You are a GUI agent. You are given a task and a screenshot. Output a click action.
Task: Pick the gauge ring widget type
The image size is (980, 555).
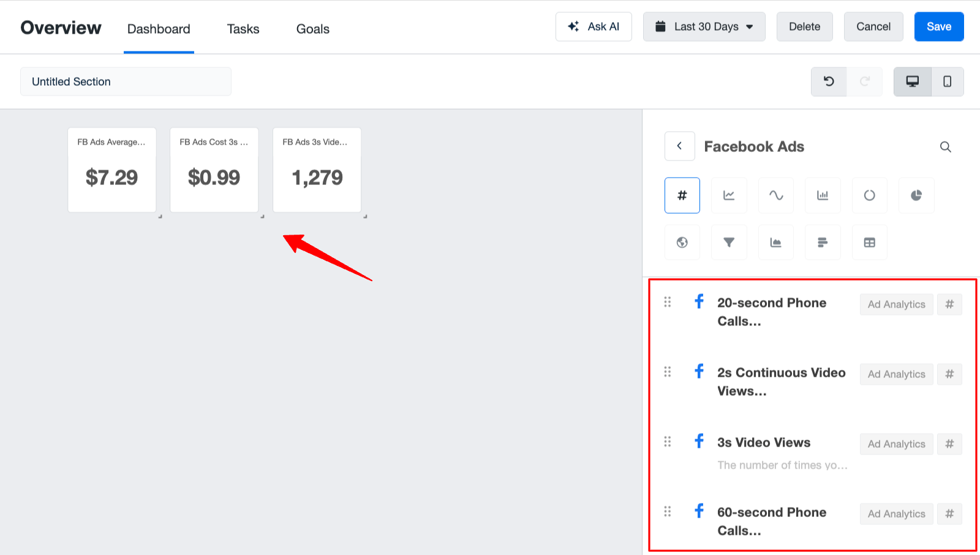coord(869,195)
